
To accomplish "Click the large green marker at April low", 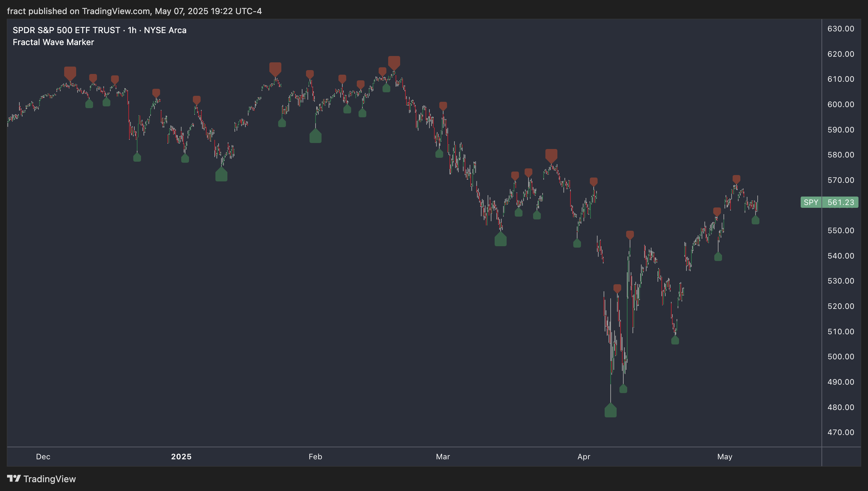I will coord(611,410).
